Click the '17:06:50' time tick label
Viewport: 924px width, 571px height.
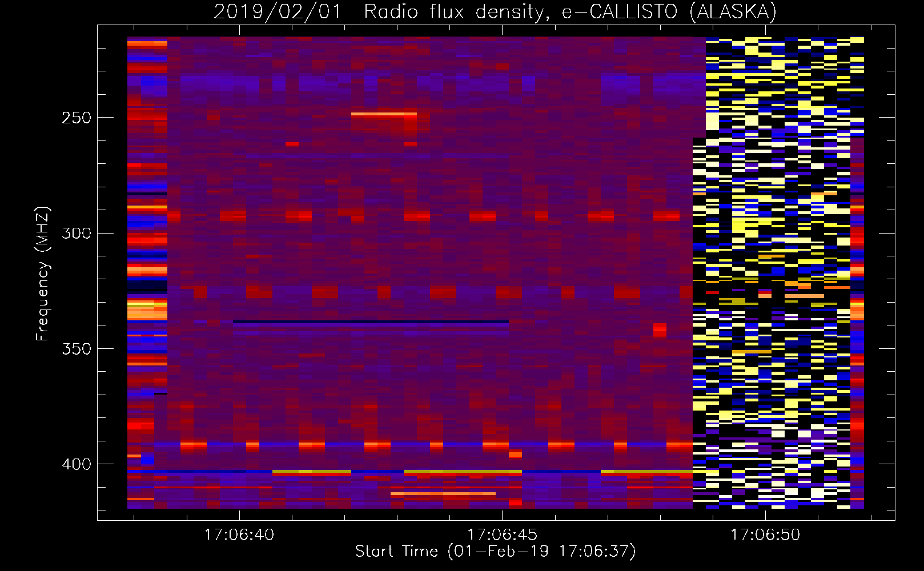tap(766, 534)
